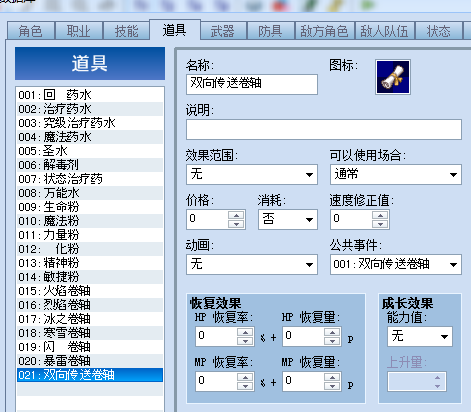Click the 价格 value field
This screenshot has height=412, width=471.
click(x=207, y=219)
